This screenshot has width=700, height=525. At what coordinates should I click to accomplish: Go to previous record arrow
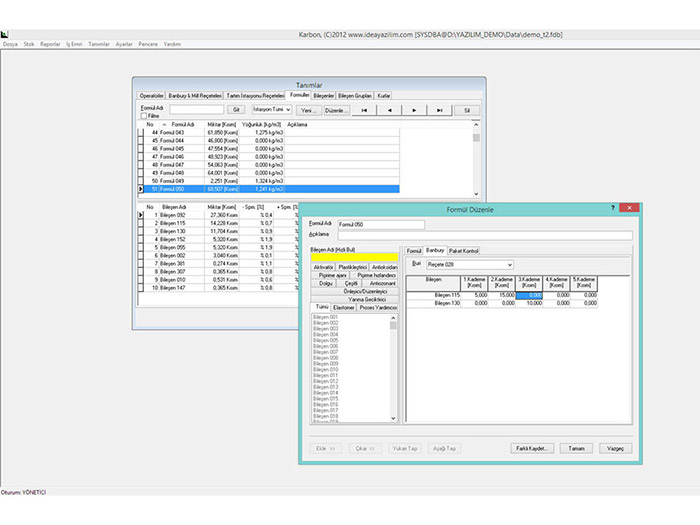tap(389, 109)
